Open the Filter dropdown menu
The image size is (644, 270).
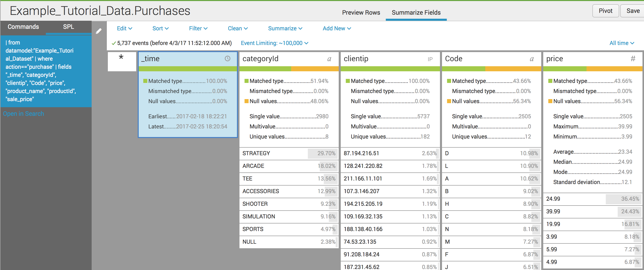click(198, 29)
